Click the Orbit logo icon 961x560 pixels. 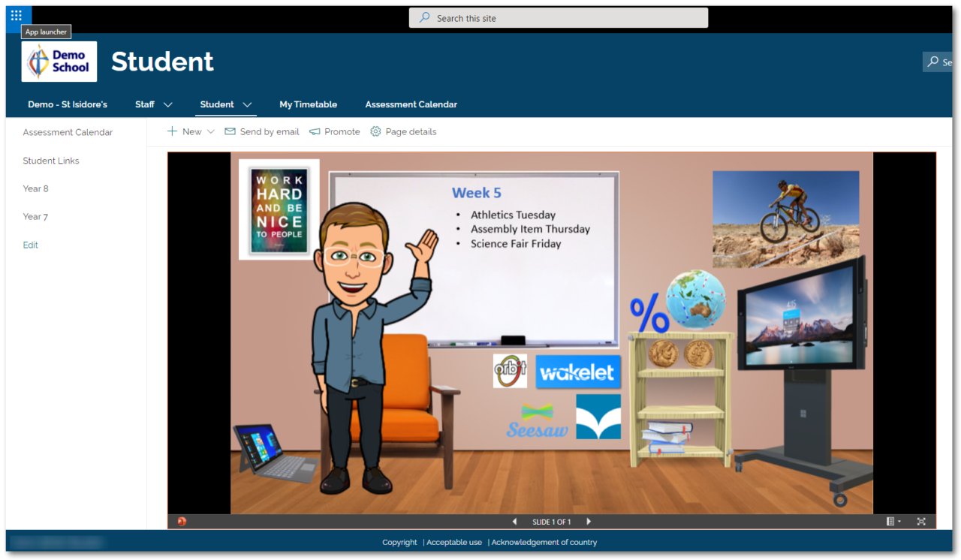(510, 371)
